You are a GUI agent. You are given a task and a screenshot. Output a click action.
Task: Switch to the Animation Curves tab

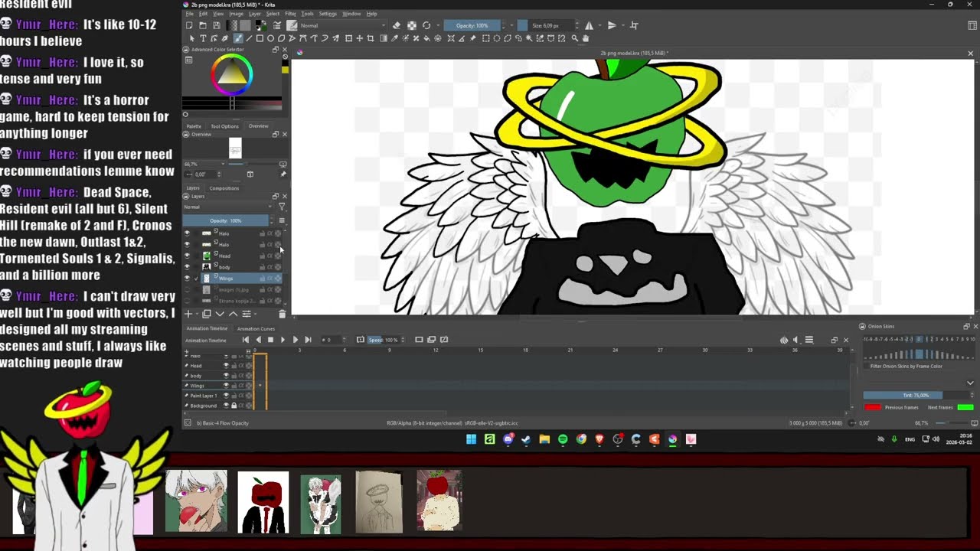pos(256,329)
